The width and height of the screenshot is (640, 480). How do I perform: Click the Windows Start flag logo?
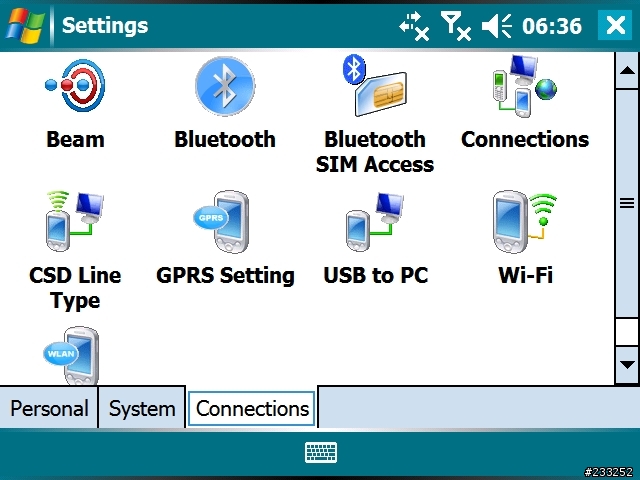tap(25, 25)
